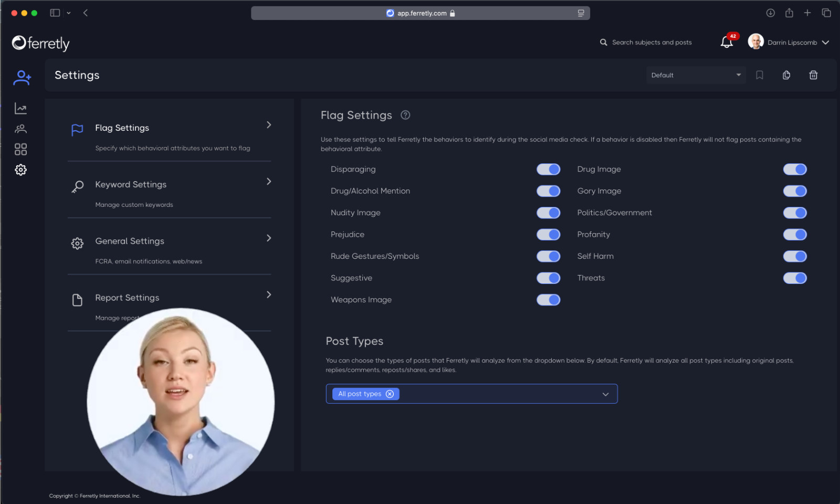Disable the Self Harm flag switch
Image resolution: width=840 pixels, height=504 pixels.
pos(795,256)
